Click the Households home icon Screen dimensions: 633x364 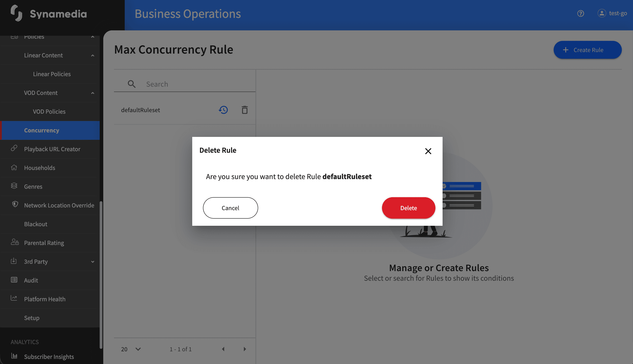click(x=14, y=167)
